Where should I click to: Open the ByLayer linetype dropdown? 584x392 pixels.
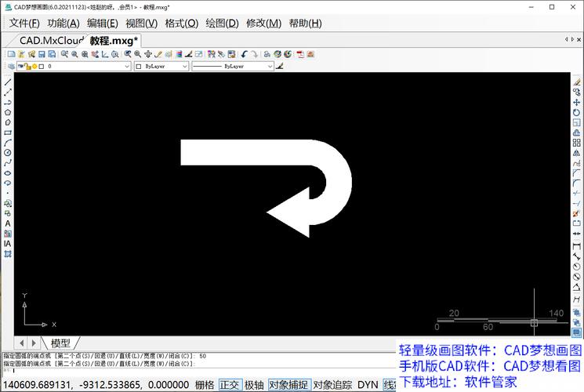(x=270, y=67)
